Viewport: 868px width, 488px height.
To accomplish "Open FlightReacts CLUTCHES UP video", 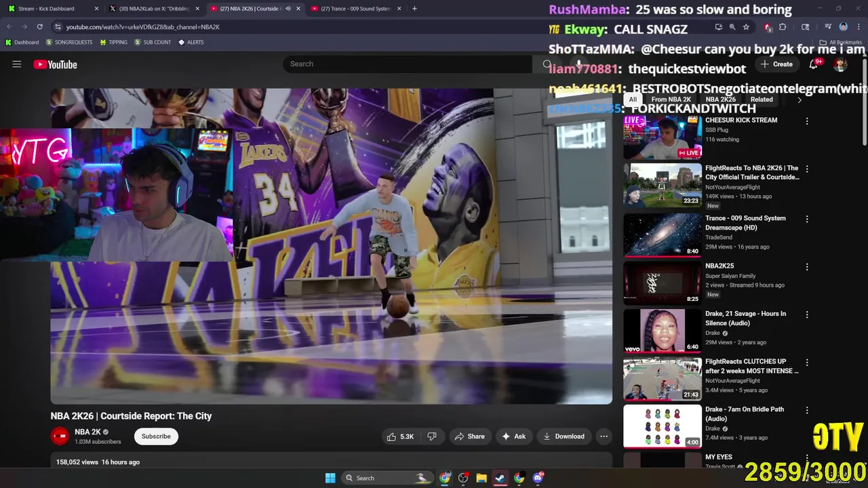I will [663, 378].
